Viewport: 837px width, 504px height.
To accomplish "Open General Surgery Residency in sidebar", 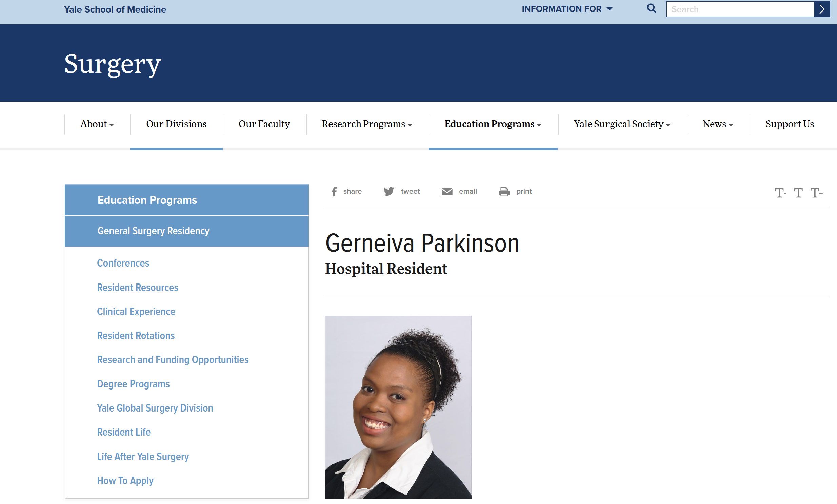I will click(186, 231).
